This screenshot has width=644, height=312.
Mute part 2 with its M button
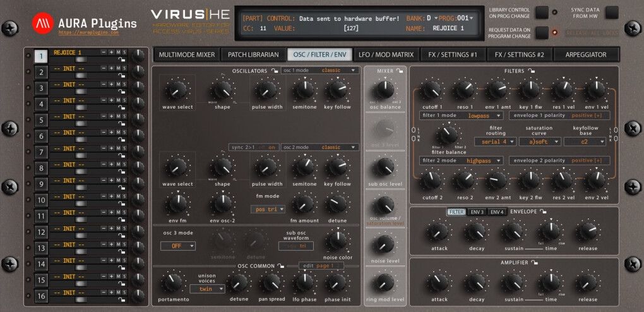118,68
